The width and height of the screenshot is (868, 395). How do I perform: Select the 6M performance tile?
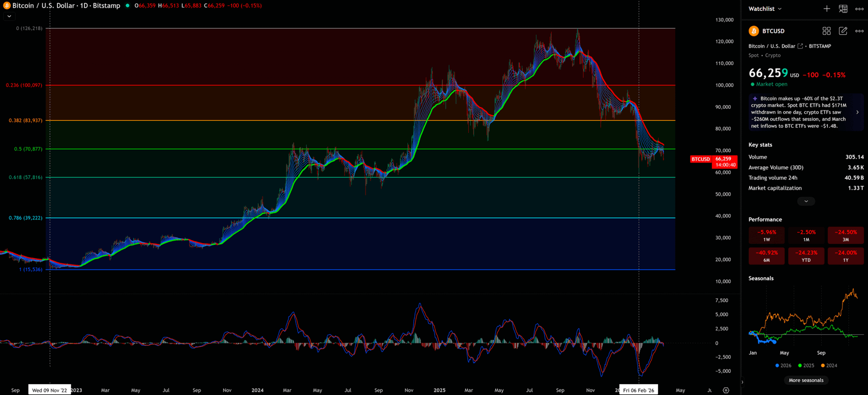tap(767, 256)
